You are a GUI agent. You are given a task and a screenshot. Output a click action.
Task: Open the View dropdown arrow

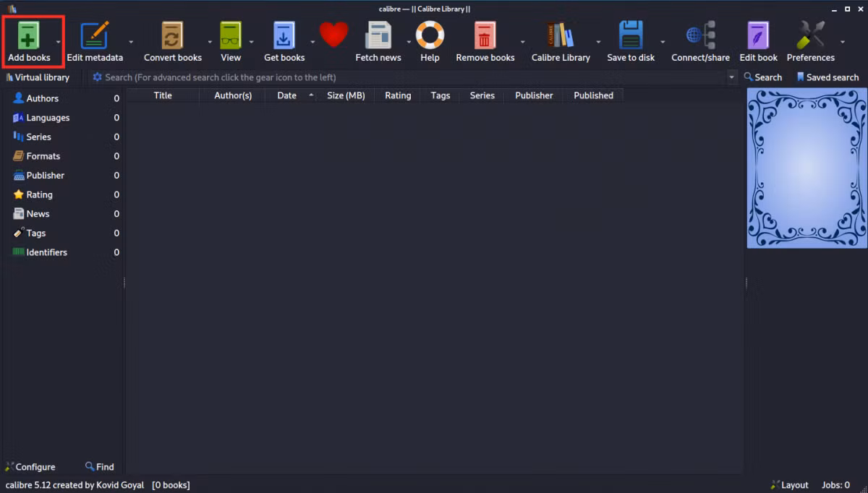[x=250, y=42]
